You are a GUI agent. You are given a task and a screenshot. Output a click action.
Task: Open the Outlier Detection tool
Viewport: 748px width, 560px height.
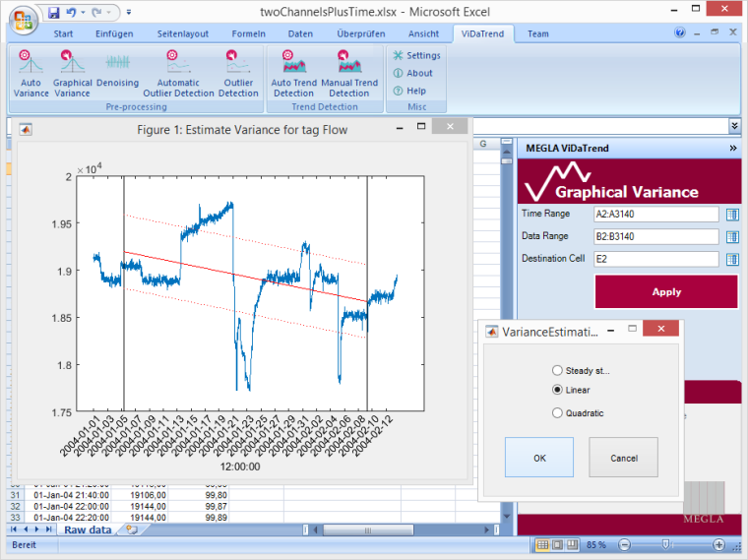238,74
